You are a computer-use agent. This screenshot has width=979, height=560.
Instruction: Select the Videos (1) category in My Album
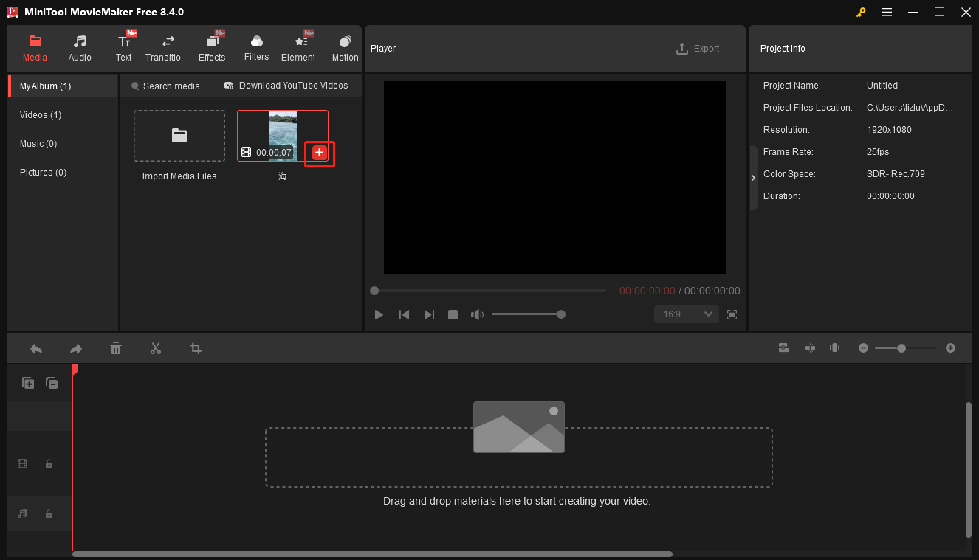41,114
